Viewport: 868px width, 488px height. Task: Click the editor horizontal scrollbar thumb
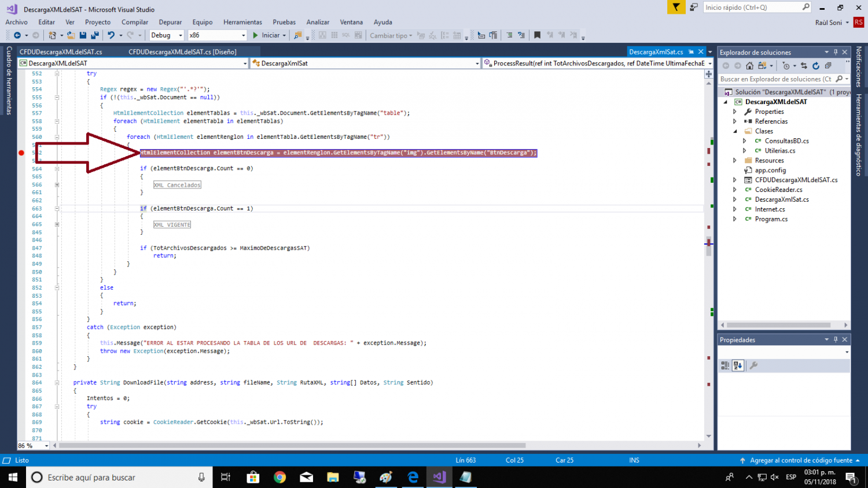pos(292,446)
